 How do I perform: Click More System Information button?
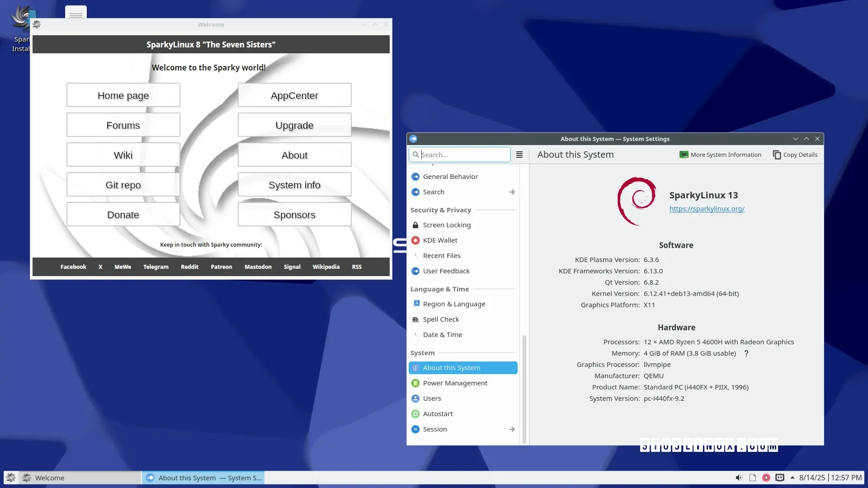click(x=720, y=155)
